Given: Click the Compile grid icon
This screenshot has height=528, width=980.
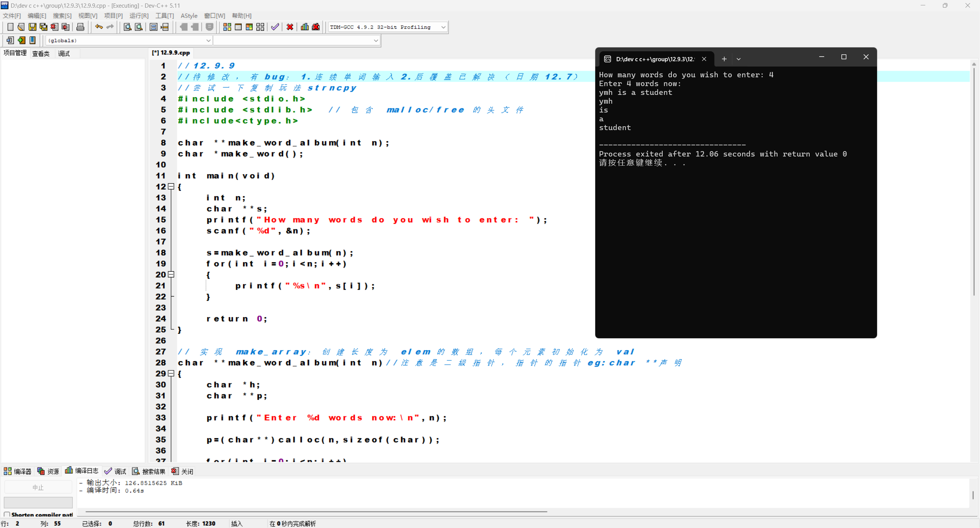Looking at the screenshot, I should pos(227,27).
